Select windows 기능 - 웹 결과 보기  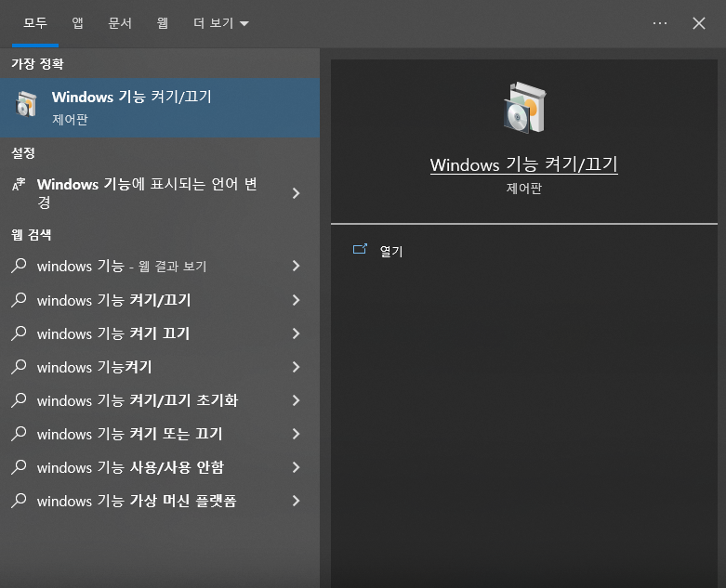[x=160, y=266]
